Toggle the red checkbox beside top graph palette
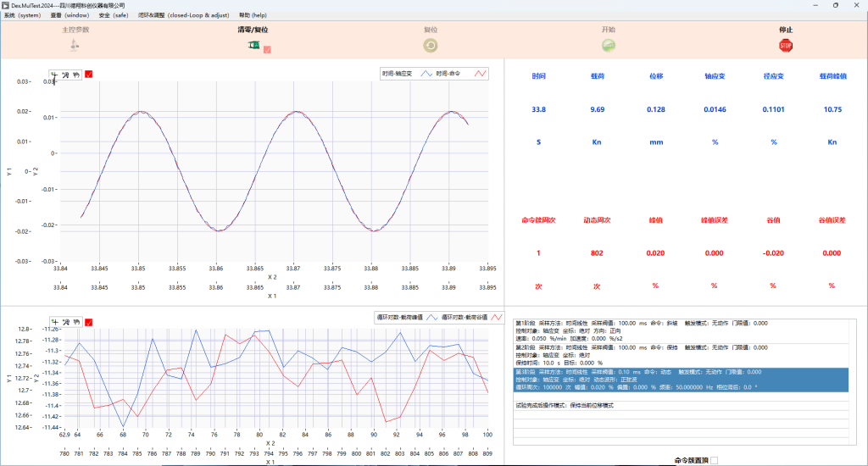The height and width of the screenshot is (466, 868). pos(89,75)
